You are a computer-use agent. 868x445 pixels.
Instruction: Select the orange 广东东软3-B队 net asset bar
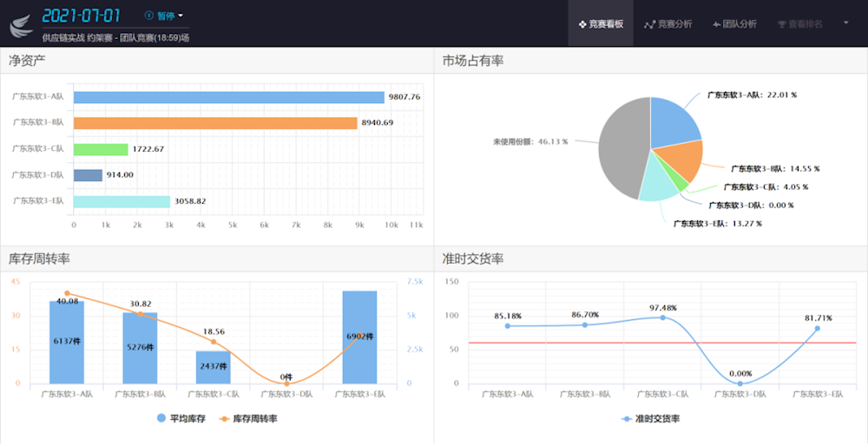[x=215, y=123]
